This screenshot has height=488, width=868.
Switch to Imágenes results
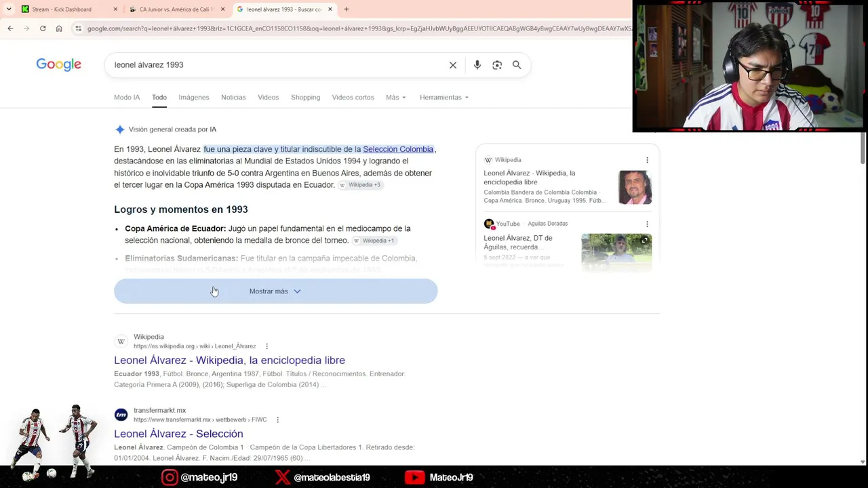194,98
